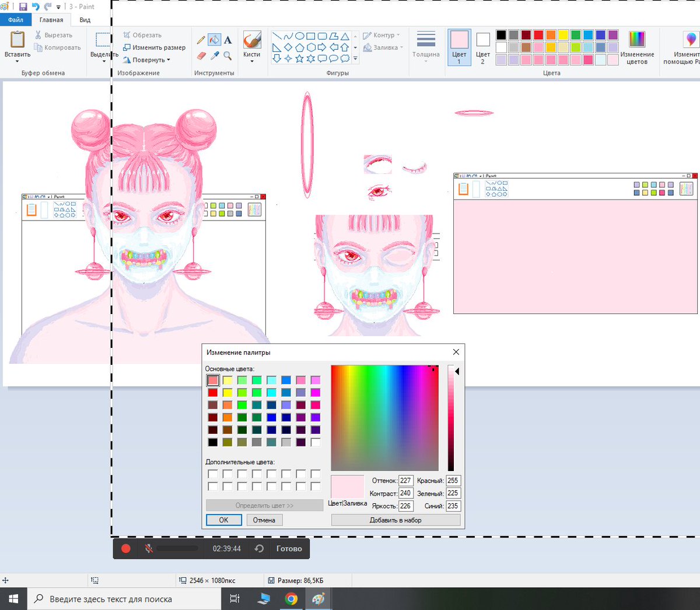Click the Оттенок value field
The width and height of the screenshot is (700, 610).
[x=405, y=481]
